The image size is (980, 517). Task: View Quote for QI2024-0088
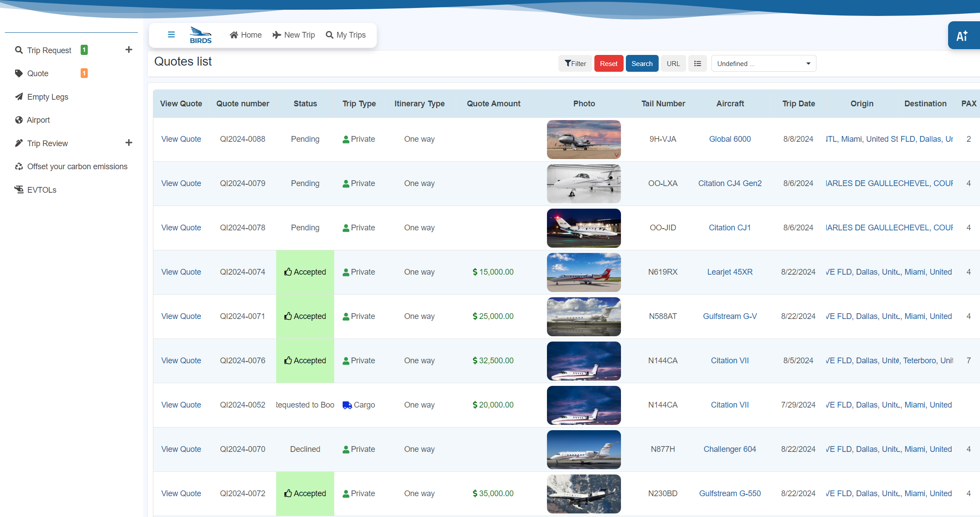click(x=181, y=139)
